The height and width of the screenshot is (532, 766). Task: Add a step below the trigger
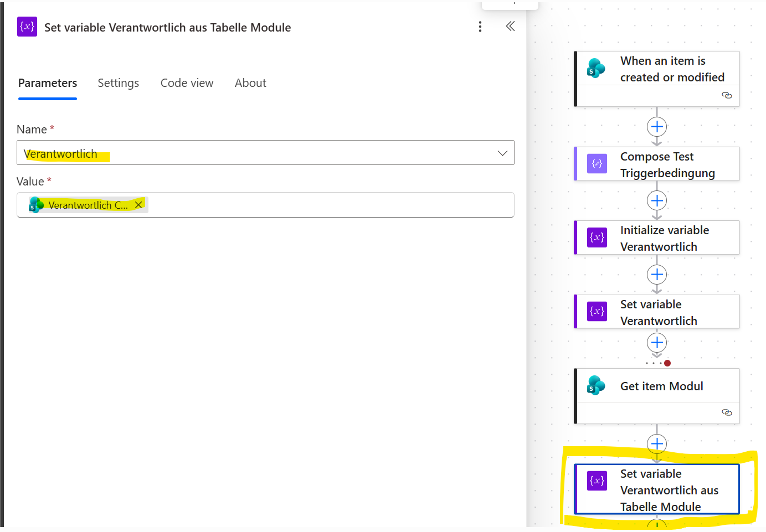pyautogui.click(x=657, y=127)
